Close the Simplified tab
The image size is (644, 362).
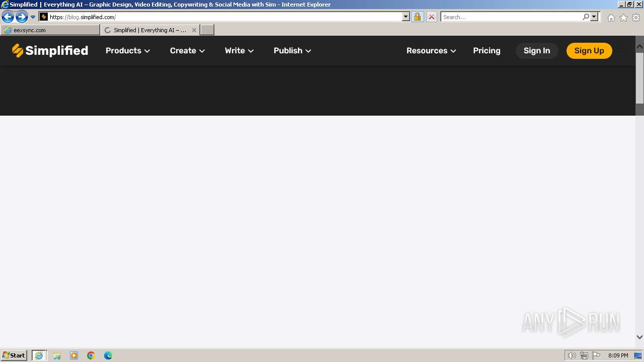coord(194,30)
